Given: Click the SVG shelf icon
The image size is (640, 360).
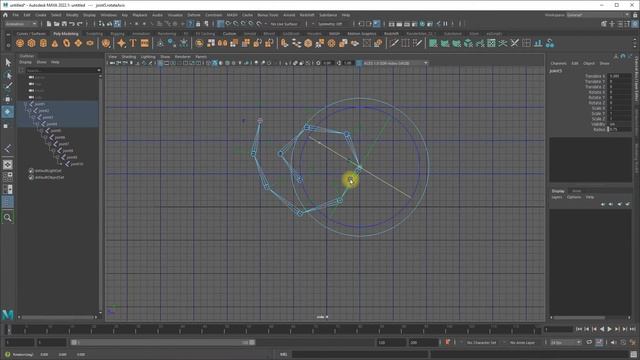Looking at the screenshot, I should [144, 43].
